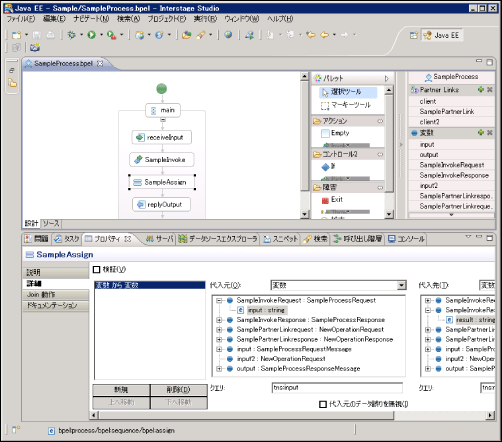Select input : string in source tree
502x442 pixels.
coord(266,310)
